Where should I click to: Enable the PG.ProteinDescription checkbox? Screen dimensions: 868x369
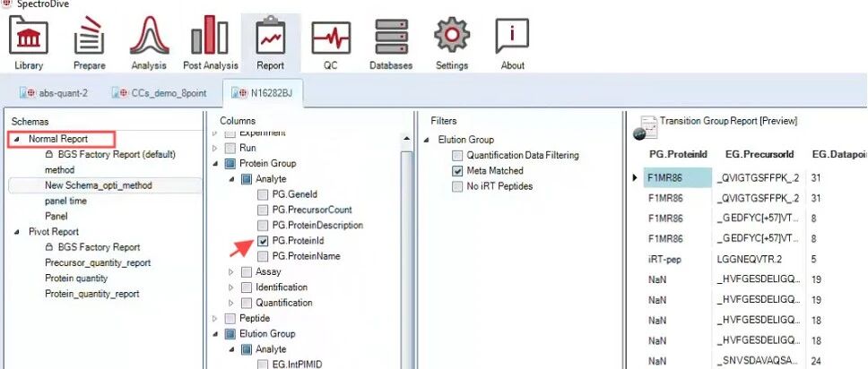point(263,226)
